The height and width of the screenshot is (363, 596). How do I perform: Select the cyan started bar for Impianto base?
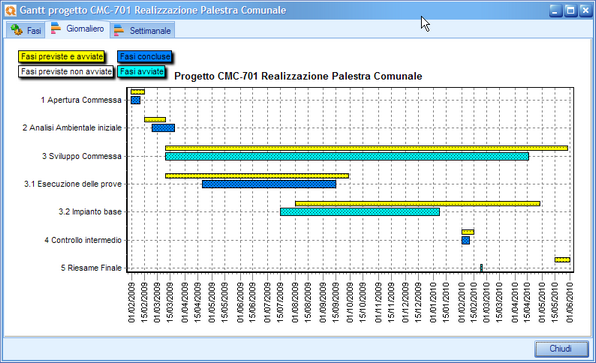tap(360, 212)
